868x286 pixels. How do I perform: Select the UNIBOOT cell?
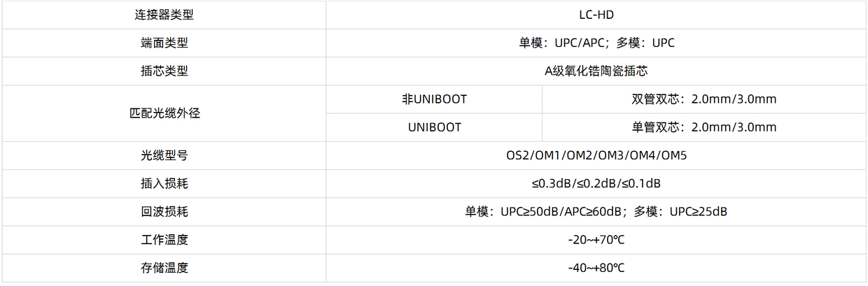(x=434, y=127)
